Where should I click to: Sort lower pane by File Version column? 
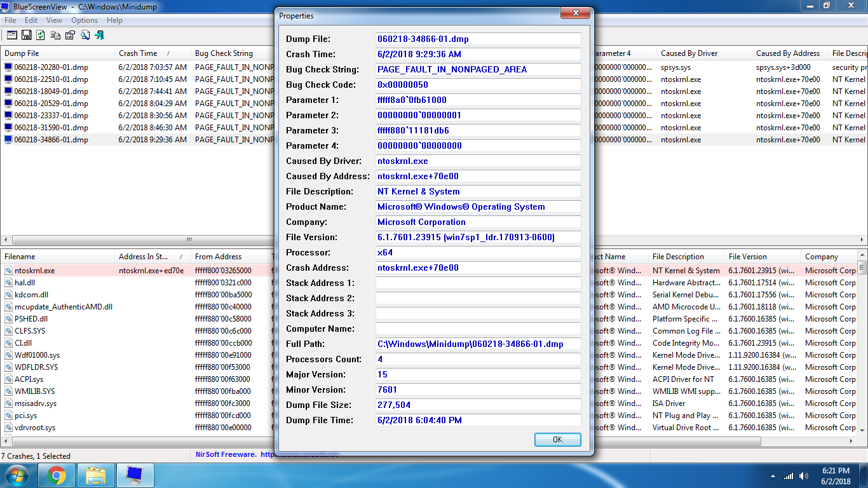763,257
